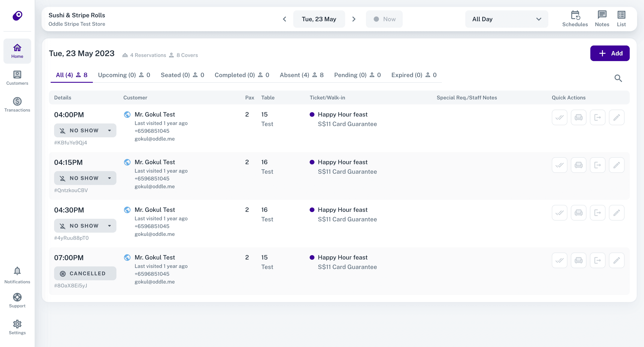This screenshot has width=644, height=347.
Task: Open the Schedules view
Action: point(575,19)
